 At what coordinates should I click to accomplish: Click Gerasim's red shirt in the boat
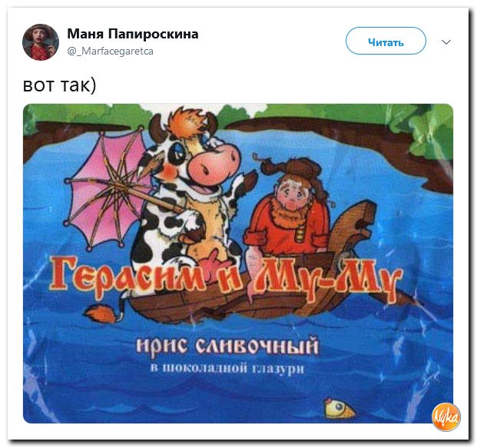click(x=286, y=230)
